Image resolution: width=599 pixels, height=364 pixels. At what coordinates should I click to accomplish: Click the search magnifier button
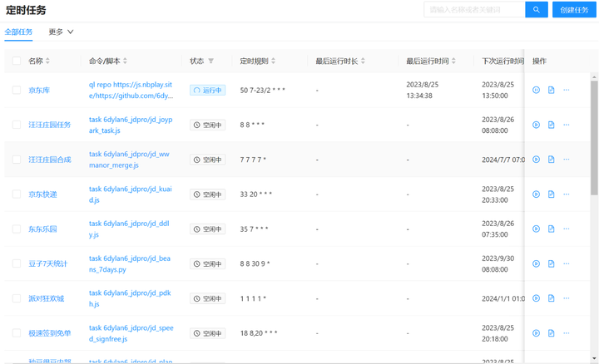point(537,9)
